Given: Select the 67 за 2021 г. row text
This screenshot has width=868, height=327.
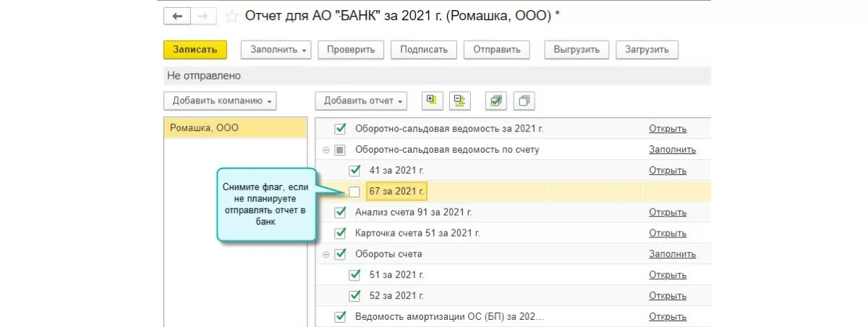Looking at the screenshot, I should [x=396, y=192].
